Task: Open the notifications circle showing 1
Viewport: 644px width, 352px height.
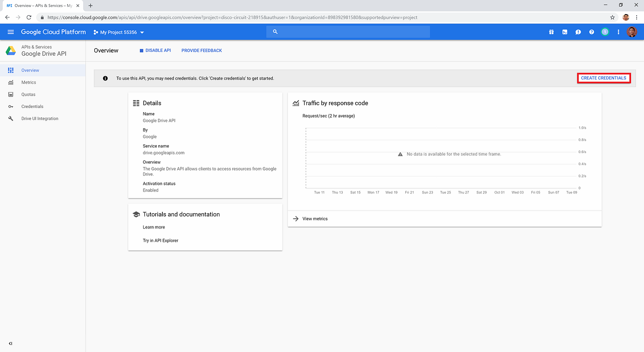Action: (x=605, y=32)
